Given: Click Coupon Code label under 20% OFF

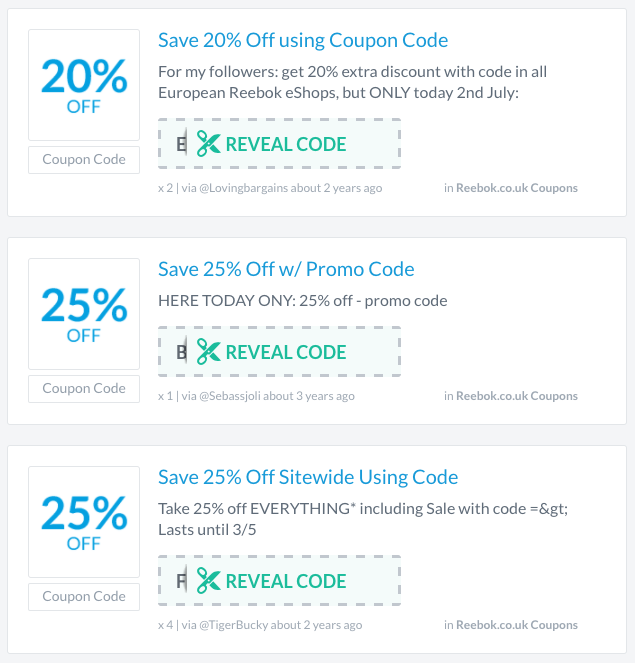Looking at the screenshot, I should [84, 159].
